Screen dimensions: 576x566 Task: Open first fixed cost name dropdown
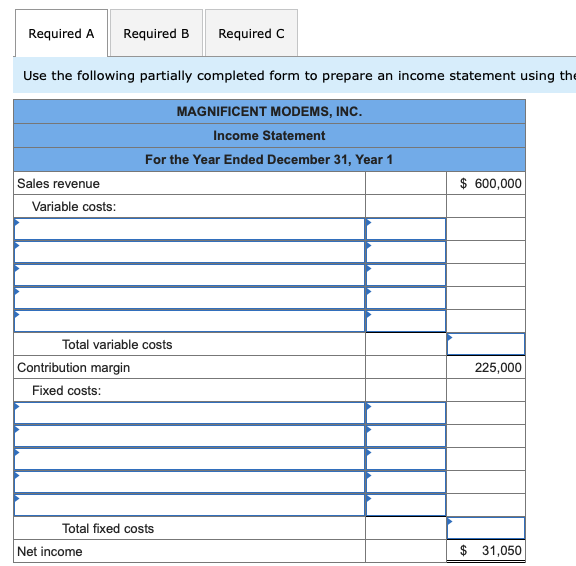(190, 413)
